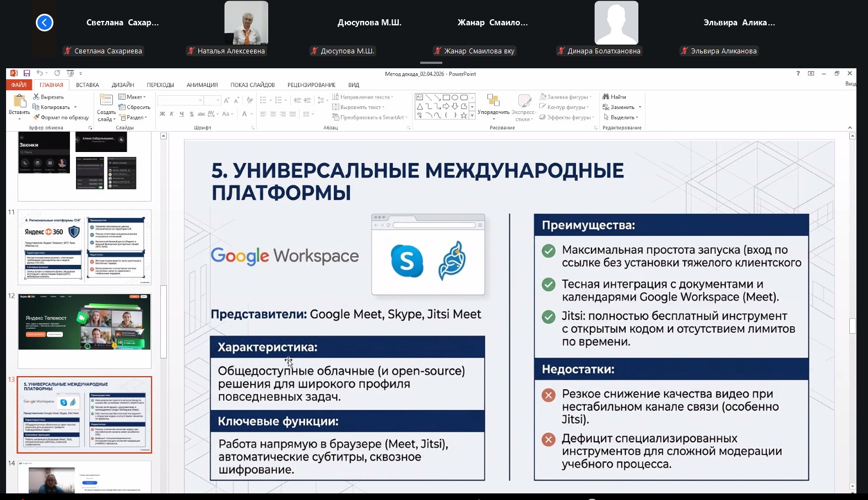
Task: Click the Save icon in quick access toolbar
Action: (x=26, y=73)
